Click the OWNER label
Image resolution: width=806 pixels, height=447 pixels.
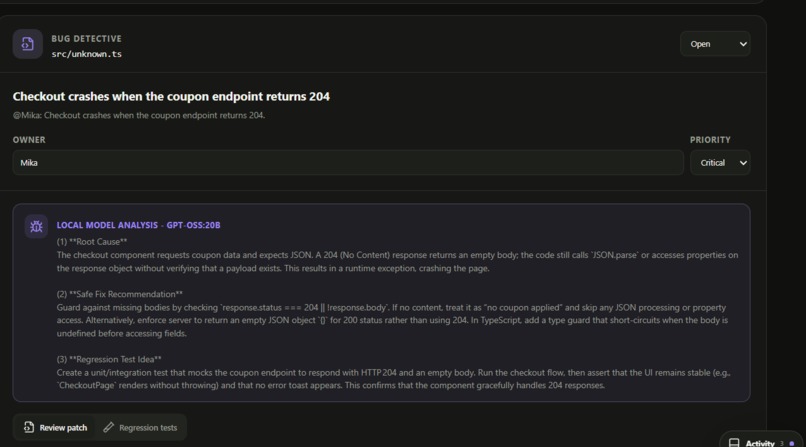point(29,140)
